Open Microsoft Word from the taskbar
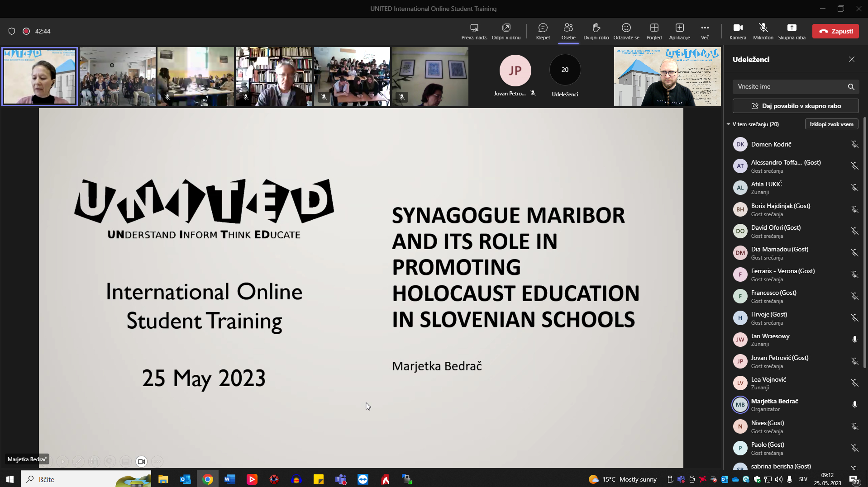 coord(230,479)
